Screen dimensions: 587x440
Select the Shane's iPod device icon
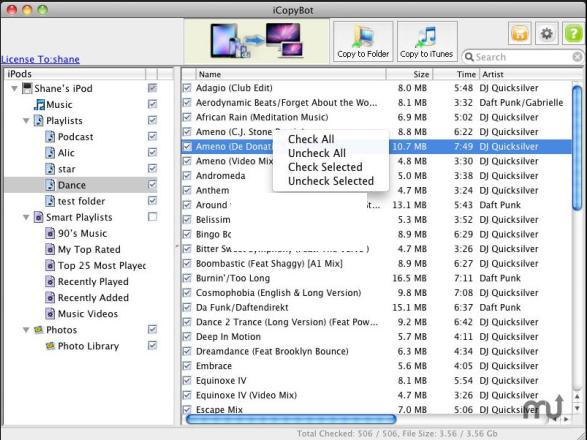27,88
